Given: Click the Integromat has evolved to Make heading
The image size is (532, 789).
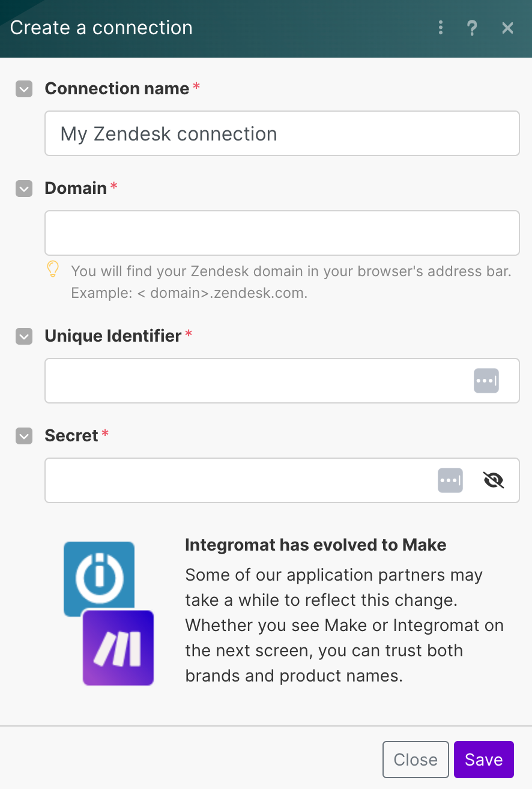Looking at the screenshot, I should pyautogui.click(x=316, y=545).
